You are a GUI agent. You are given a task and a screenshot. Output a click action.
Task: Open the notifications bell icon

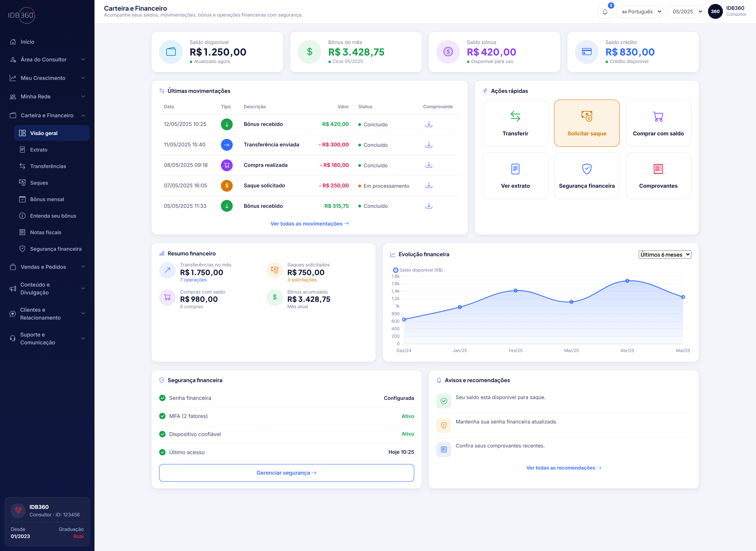pos(605,12)
